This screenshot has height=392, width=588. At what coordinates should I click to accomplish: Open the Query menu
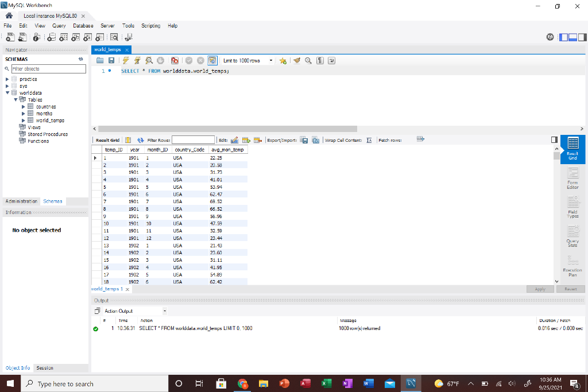click(59, 25)
